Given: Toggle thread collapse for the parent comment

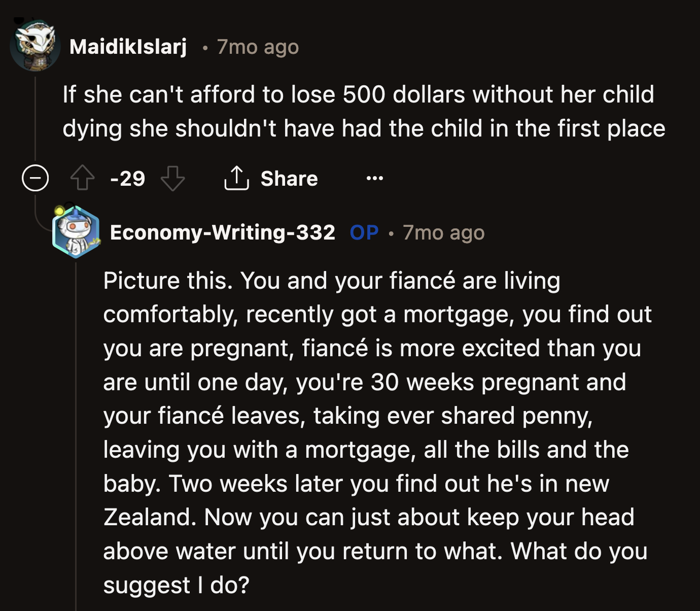Looking at the screenshot, I should (x=33, y=178).
